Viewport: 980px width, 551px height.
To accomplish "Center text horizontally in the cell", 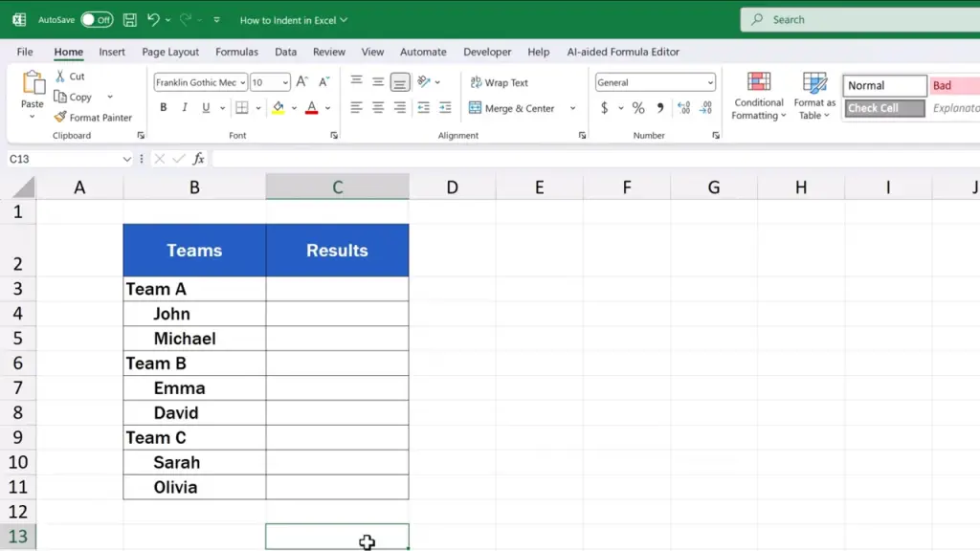I will 378,108.
